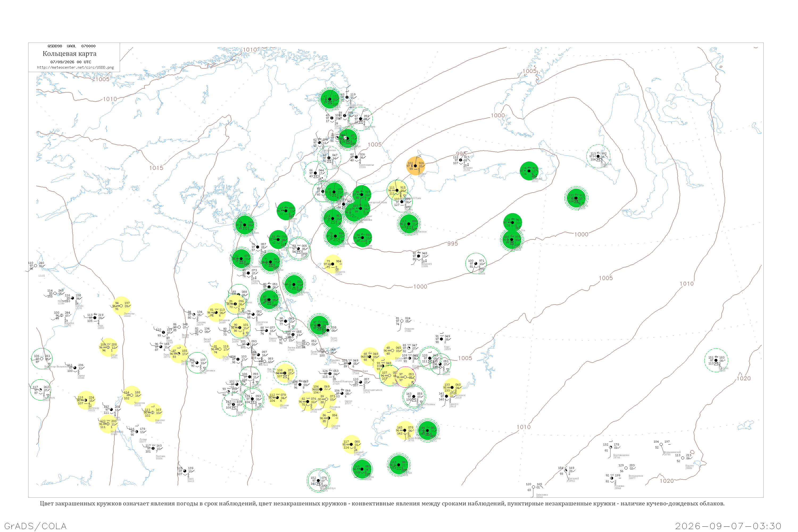Select the Владимир-Волынский green-ringed station
The image size is (798, 532).
(42, 359)
